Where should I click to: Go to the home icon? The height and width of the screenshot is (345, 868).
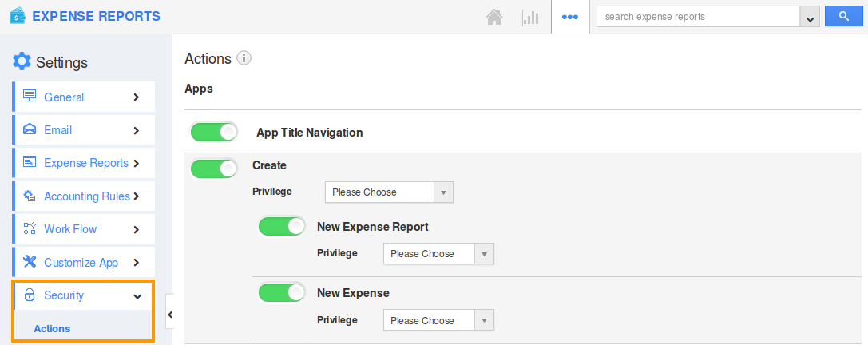(494, 17)
